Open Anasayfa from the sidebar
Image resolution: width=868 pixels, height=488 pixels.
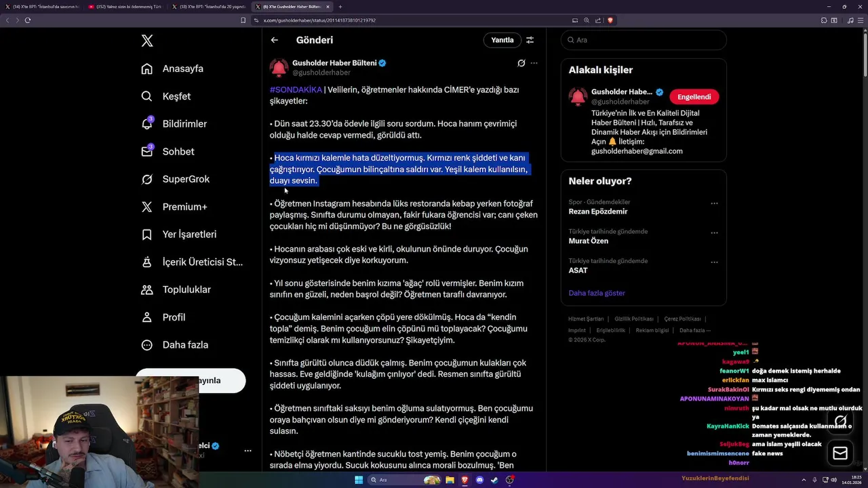pos(172,68)
